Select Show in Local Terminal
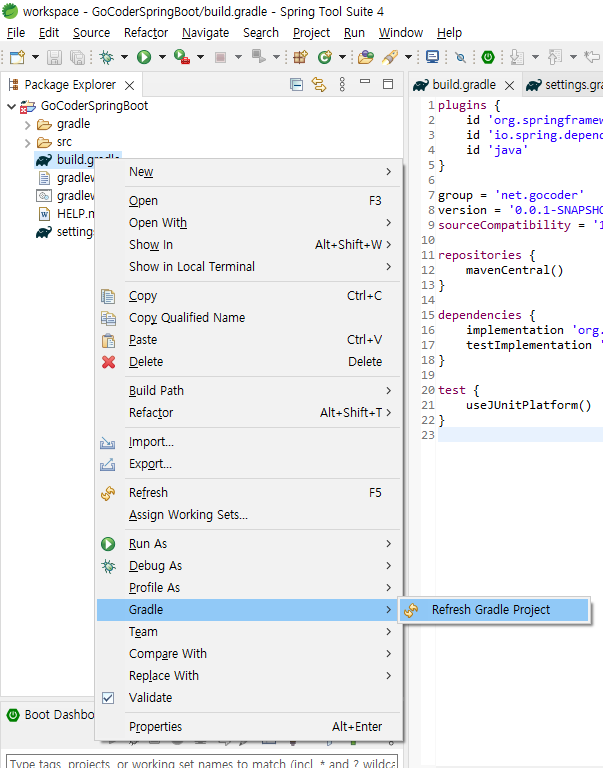This screenshot has height=768, width=603. coord(249,267)
